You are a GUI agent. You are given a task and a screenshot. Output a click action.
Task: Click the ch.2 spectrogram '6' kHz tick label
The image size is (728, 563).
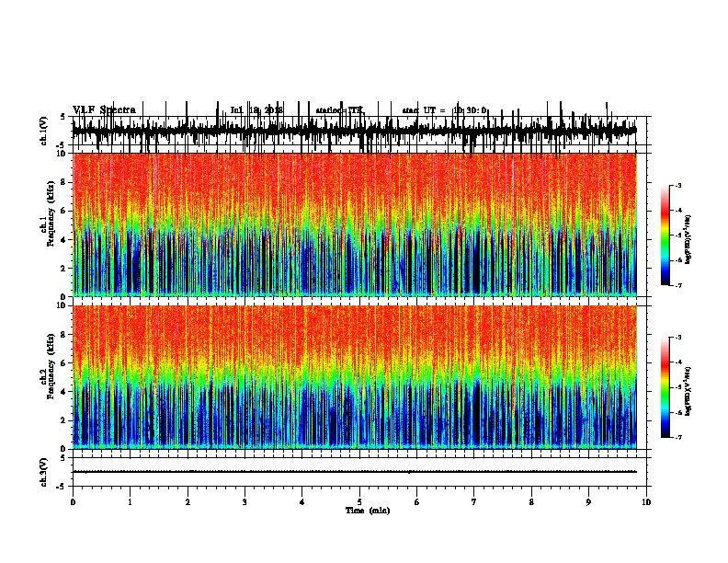64,362
